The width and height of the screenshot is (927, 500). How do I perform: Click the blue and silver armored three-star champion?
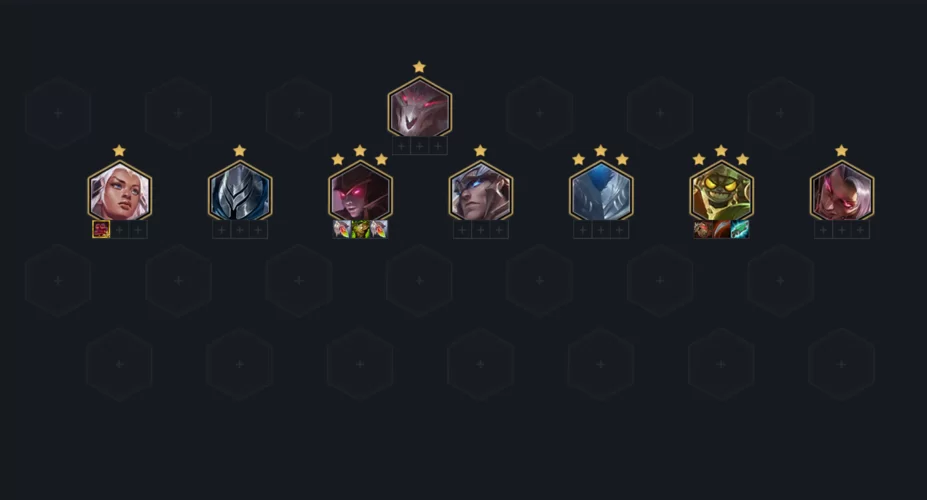[601, 191]
